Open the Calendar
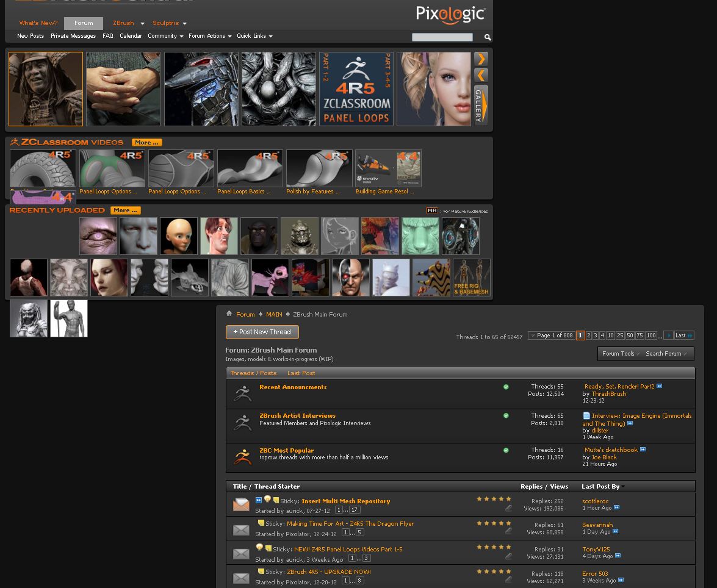 131,35
